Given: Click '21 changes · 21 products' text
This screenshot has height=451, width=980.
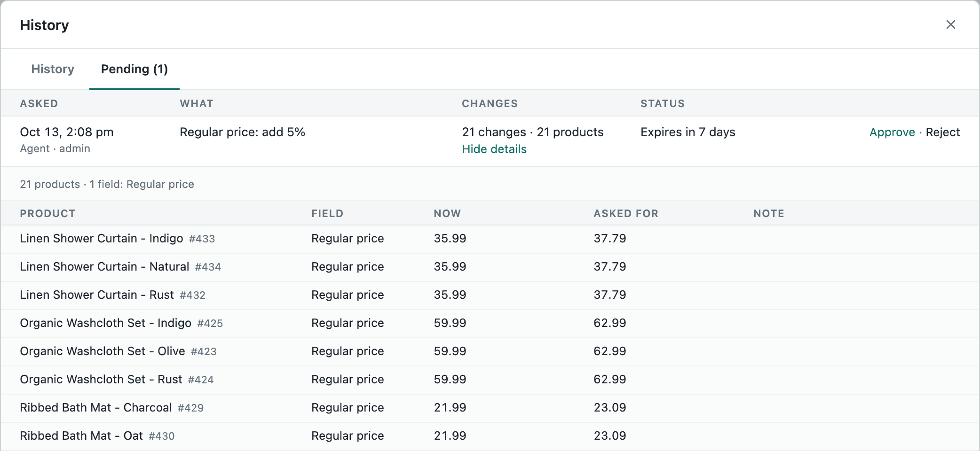Looking at the screenshot, I should click(532, 132).
